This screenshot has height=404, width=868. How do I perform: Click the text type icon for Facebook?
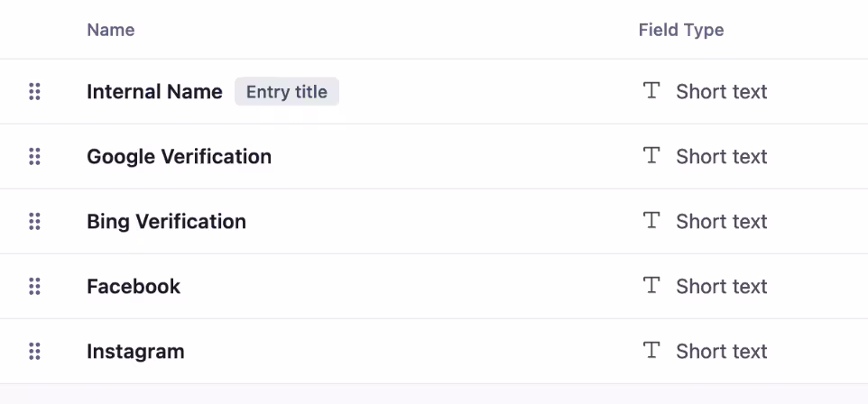click(x=651, y=286)
